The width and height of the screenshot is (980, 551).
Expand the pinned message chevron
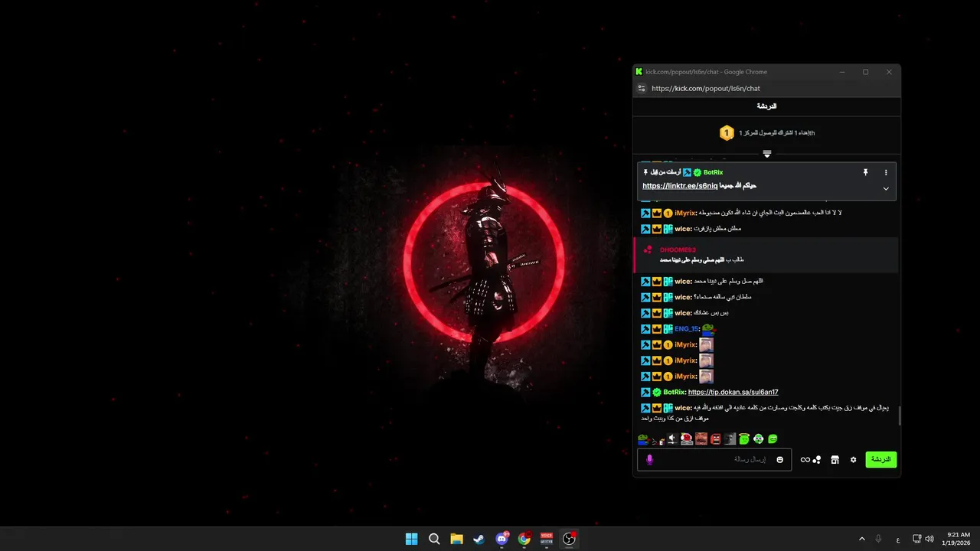886,188
